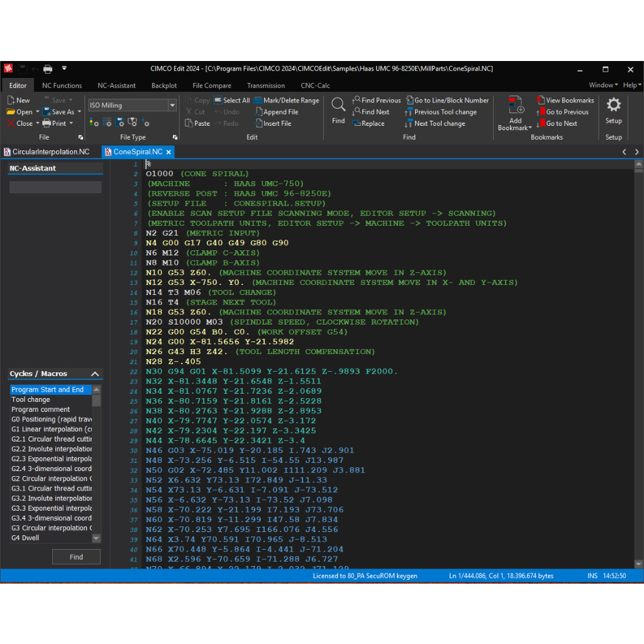This screenshot has height=644, width=644.
Task: Open the Help menu
Action: 631,85
